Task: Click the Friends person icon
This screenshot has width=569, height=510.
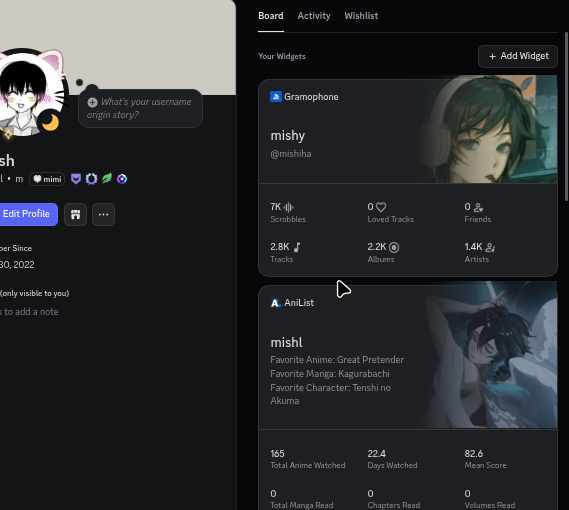Action: coord(478,207)
